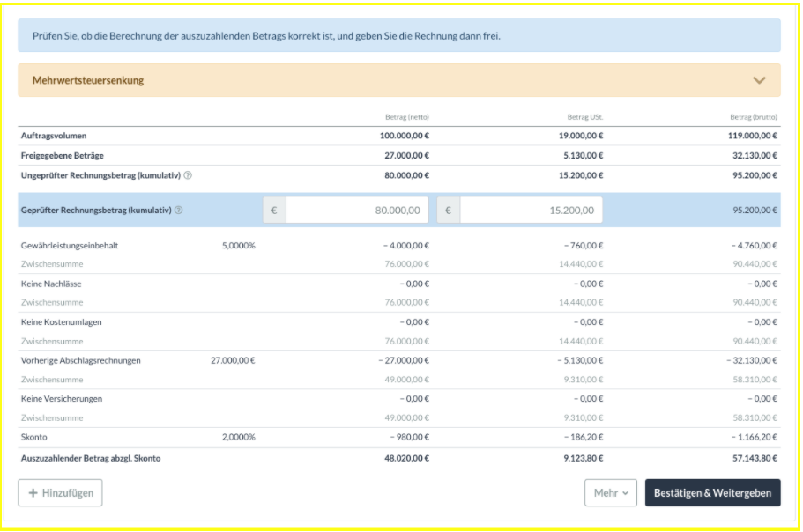Open help icon beside Geprüfter Rechnungsbetrag
Screen dimensions: 803x532
[179, 211]
